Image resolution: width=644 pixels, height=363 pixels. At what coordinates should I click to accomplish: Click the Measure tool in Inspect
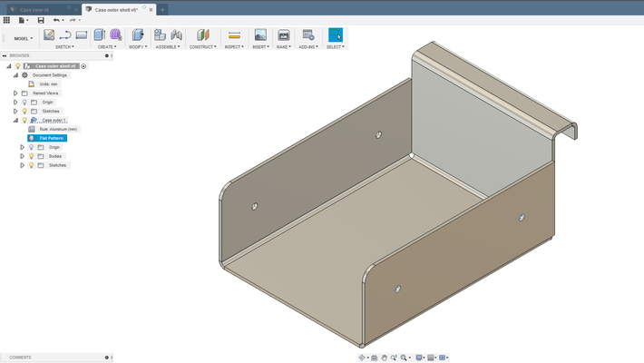pyautogui.click(x=234, y=35)
